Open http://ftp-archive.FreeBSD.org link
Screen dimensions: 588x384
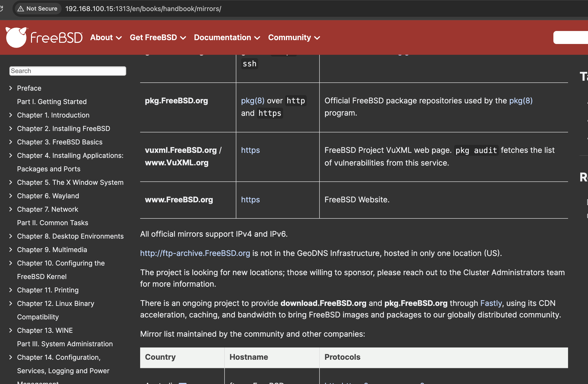(195, 253)
